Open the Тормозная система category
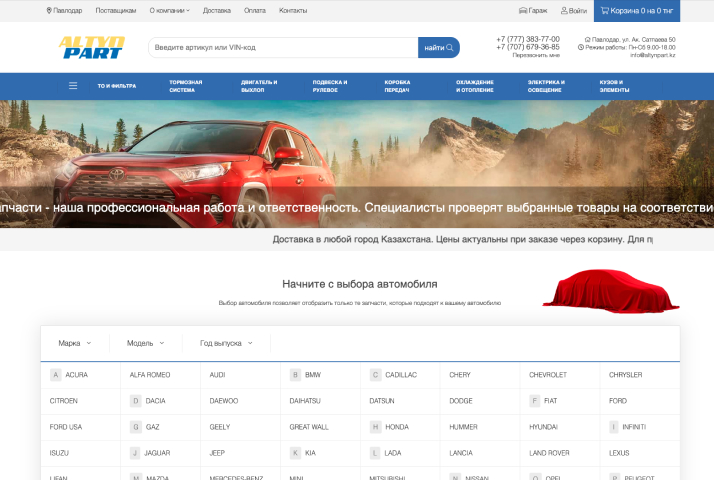714x480 pixels. click(186, 86)
